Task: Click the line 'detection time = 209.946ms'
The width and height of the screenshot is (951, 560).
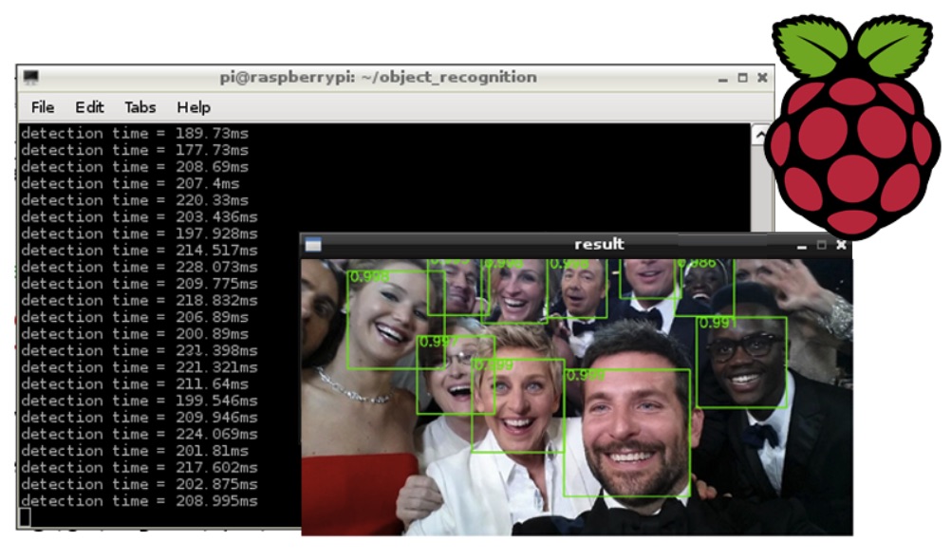Action: click(x=140, y=417)
